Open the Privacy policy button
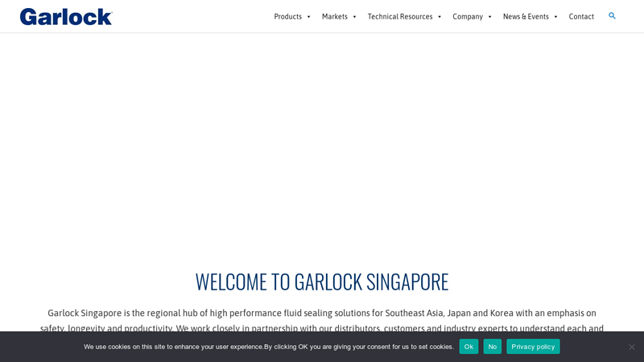 click(533, 347)
